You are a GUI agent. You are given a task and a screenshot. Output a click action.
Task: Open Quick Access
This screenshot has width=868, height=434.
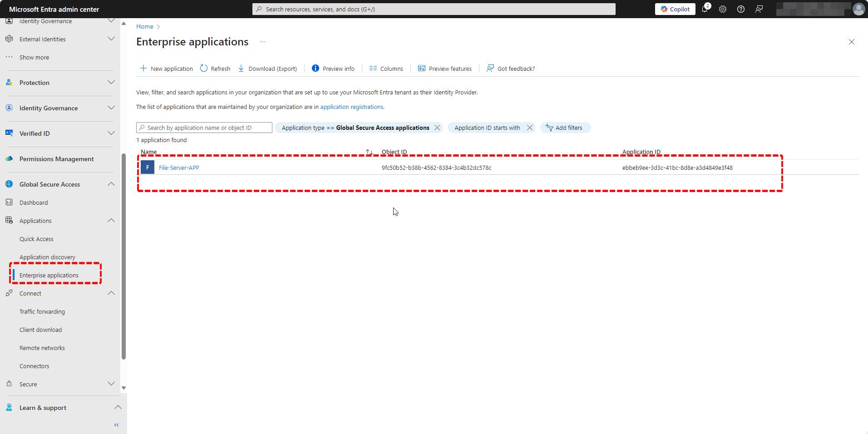(x=36, y=239)
